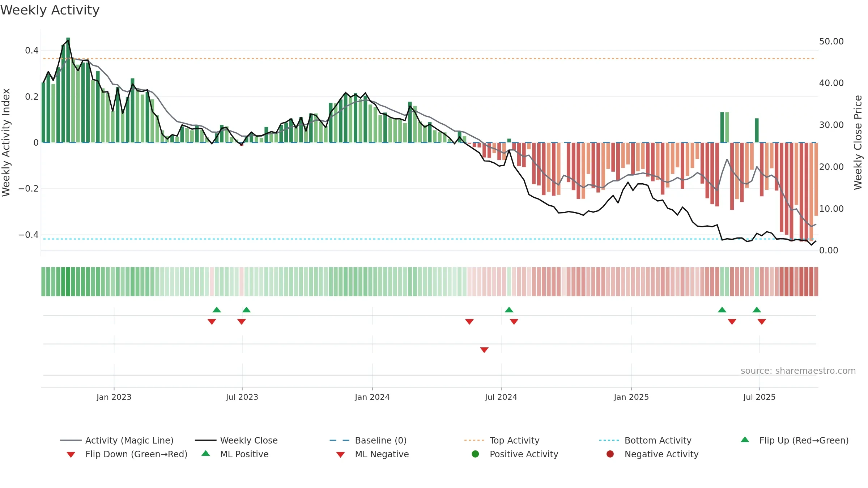Click the Weekly Activity Index axis label
868x488 pixels.
coord(6,143)
